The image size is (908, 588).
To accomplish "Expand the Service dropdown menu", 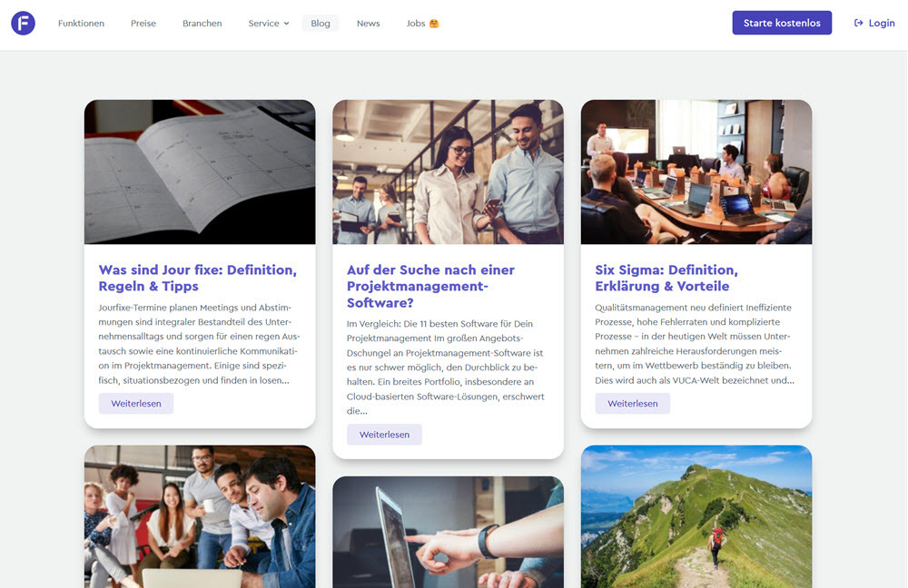I will [268, 23].
